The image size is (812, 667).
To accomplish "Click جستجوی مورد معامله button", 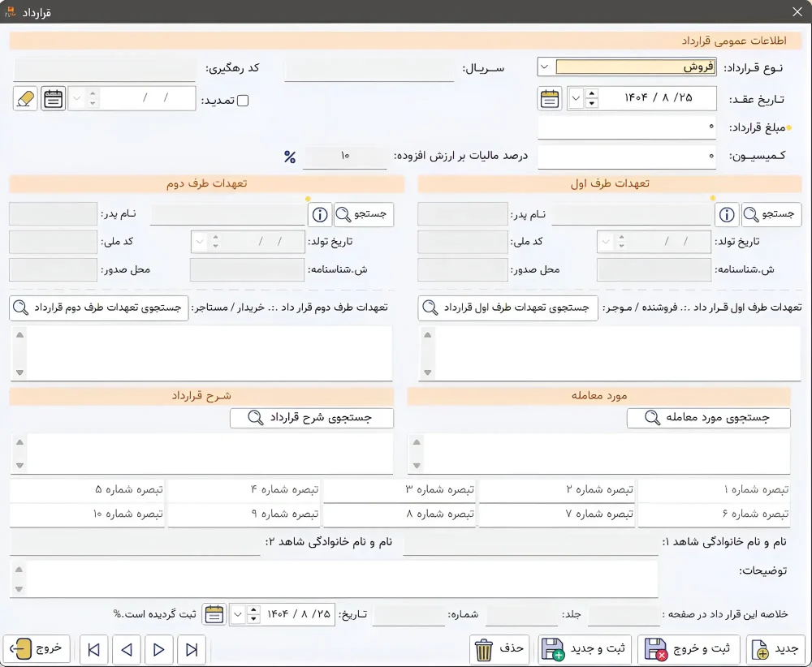I will pos(708,418).
